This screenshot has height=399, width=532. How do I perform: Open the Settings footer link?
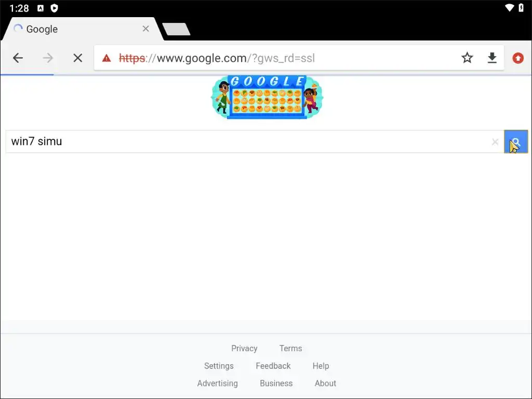point(219,366)
